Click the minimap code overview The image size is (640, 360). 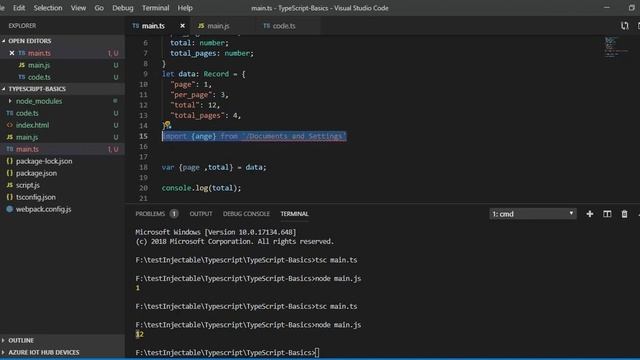[616, 47]
